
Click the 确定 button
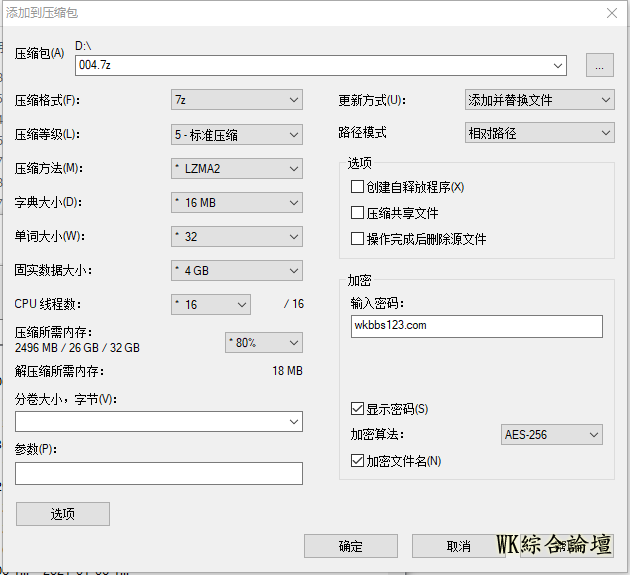350,546
